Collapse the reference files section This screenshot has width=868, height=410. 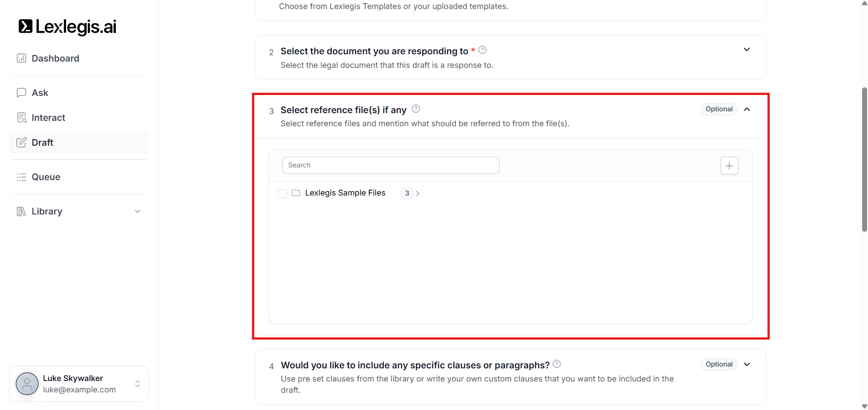(x=747, y=109)
